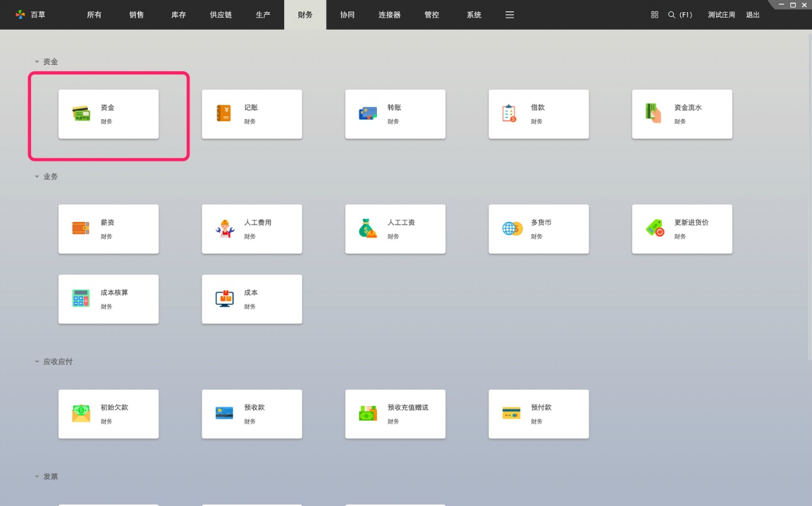Click the 人工费用 worker icon
This screenshot has width=812, height=506.
224,229
